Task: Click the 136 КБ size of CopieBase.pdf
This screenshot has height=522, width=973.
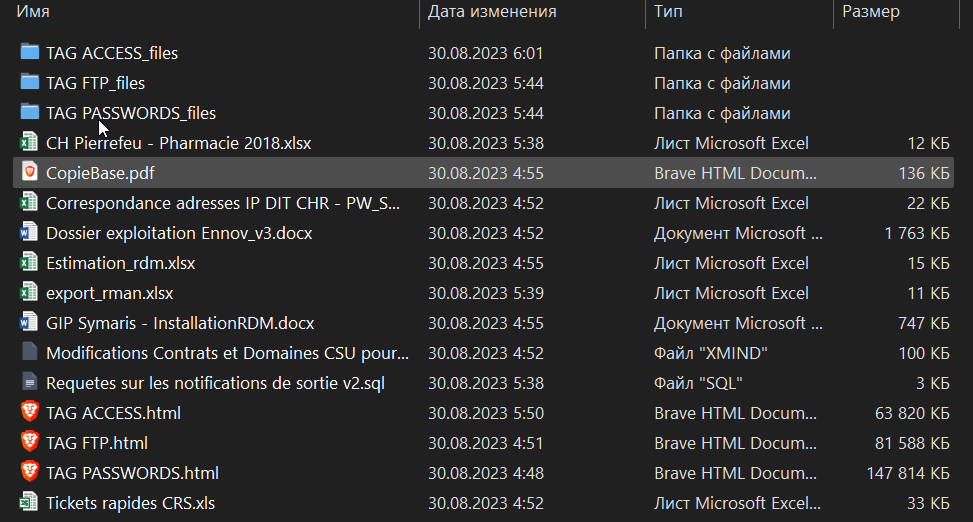Action: point(924,173)
